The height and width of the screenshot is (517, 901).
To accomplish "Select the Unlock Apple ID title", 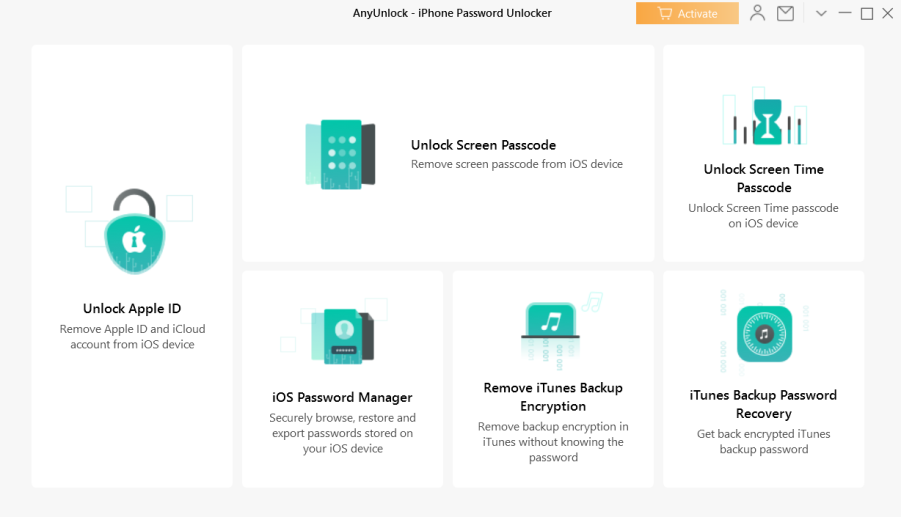I will (132, 308).
